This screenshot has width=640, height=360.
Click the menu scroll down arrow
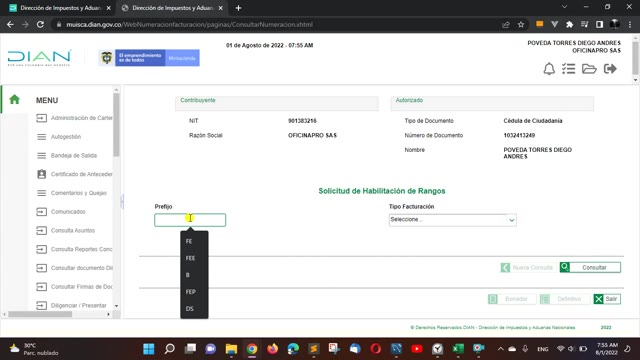click(x=116, y=306)
